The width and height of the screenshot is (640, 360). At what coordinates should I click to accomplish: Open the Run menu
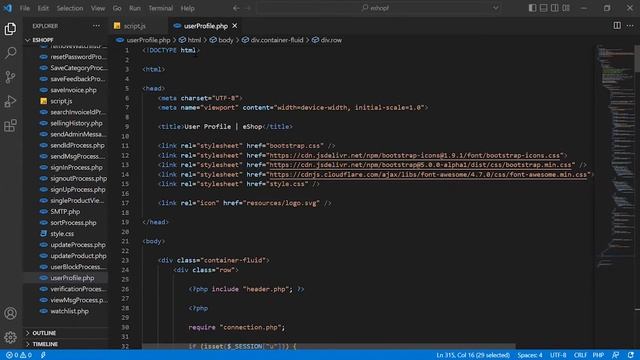coord(135,8)
